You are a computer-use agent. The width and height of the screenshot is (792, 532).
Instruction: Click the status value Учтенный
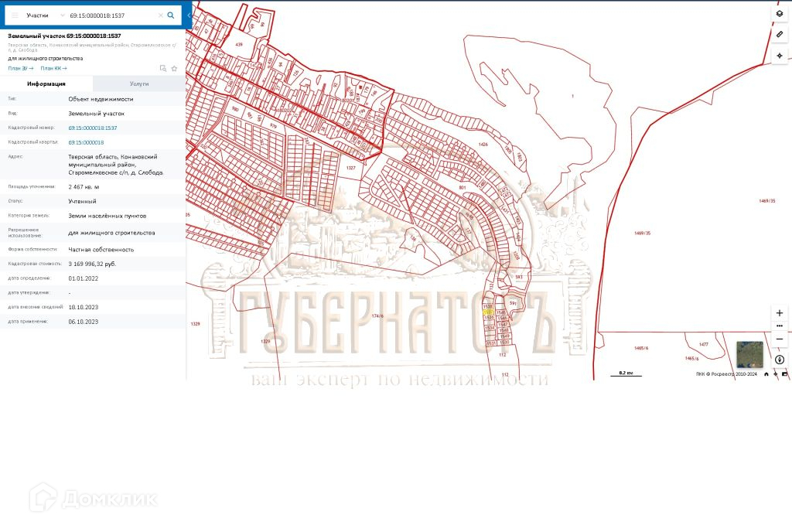(82, 201)
